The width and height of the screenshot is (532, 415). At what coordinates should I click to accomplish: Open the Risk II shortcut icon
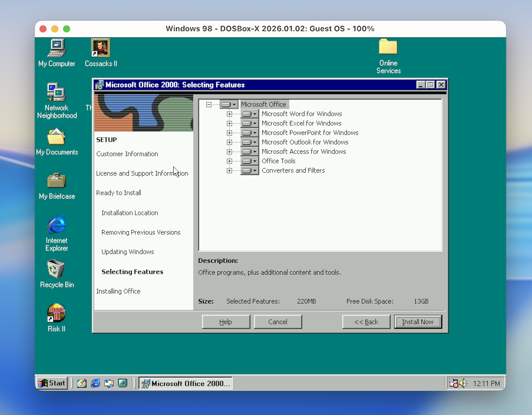pos(57,318)
